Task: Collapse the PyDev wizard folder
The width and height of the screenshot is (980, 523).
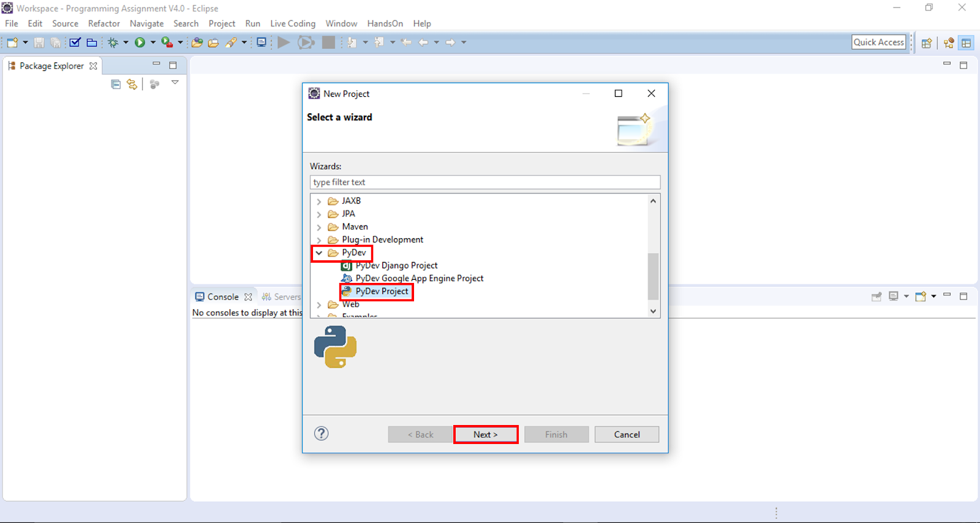Action: [x=319, y=253]
